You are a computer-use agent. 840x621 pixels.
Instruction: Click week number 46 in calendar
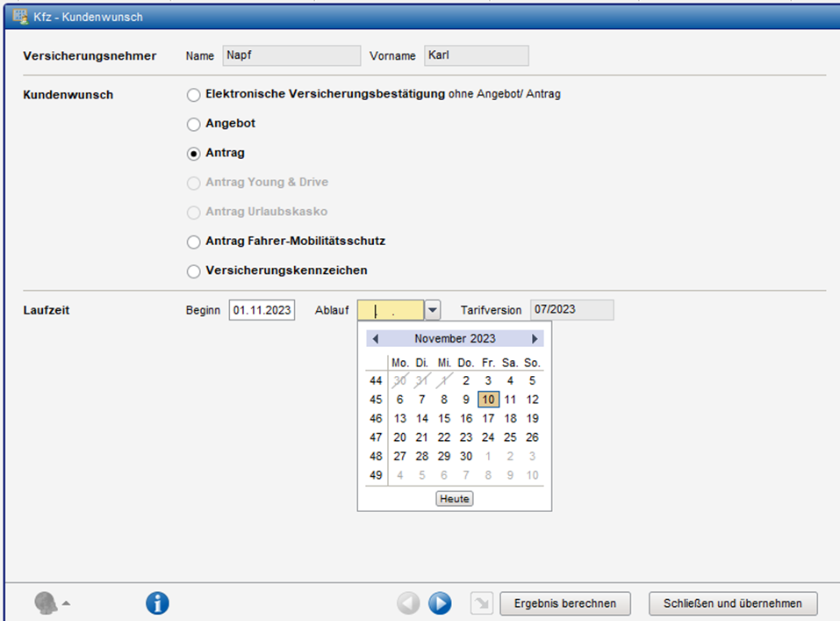pos(376,418)
